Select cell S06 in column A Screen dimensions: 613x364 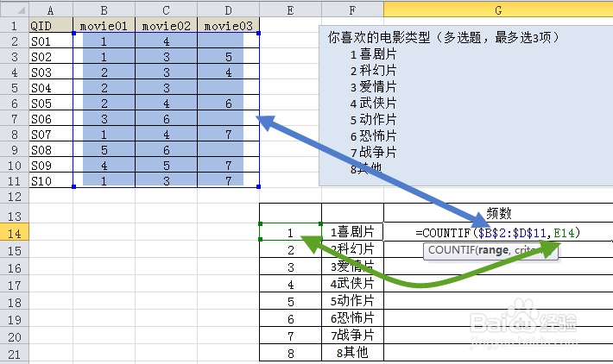pyautogui.click(x=51, y=119)
